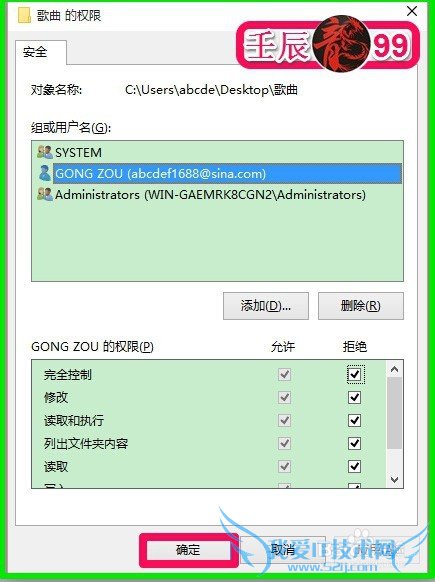
Task: Click the 删除(R) button
Action: pos(361,306)
